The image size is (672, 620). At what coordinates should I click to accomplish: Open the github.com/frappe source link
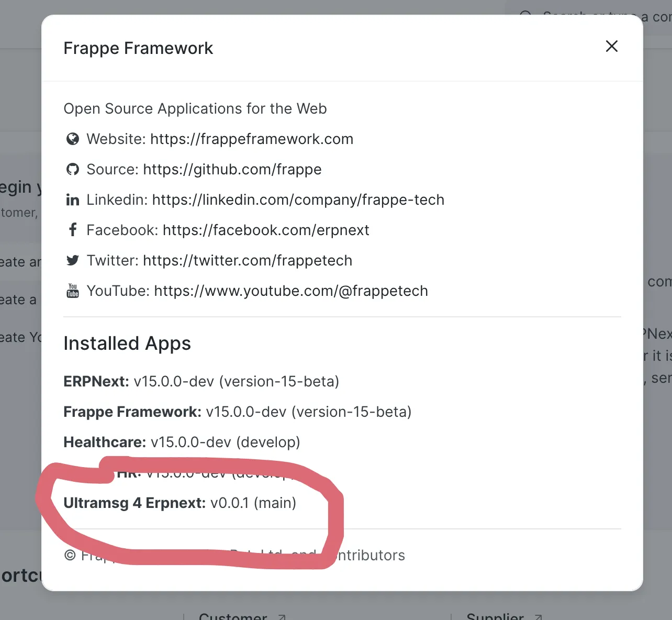point(232,169)
